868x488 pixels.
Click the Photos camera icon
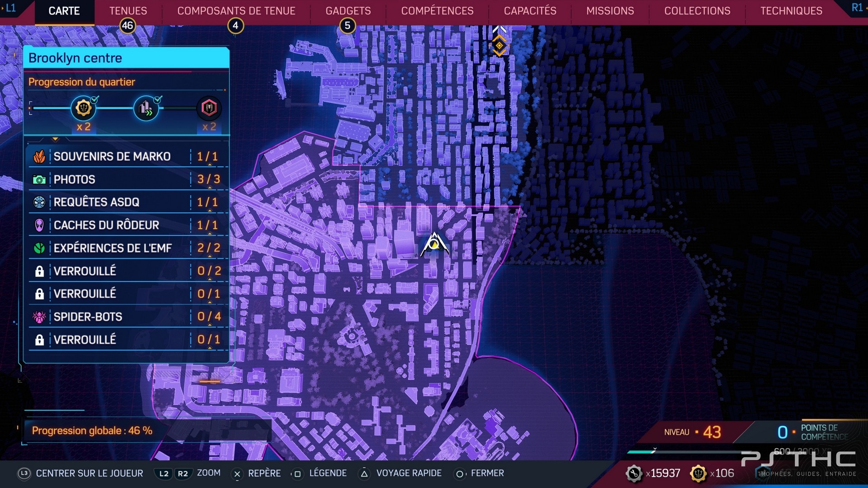click(x=39, y=180)
